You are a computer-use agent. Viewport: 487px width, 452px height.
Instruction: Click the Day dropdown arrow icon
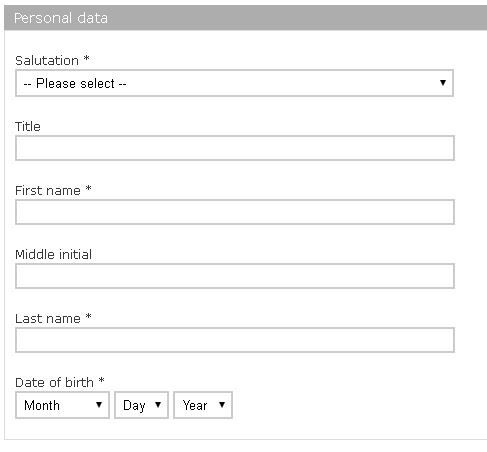point(158,405)
